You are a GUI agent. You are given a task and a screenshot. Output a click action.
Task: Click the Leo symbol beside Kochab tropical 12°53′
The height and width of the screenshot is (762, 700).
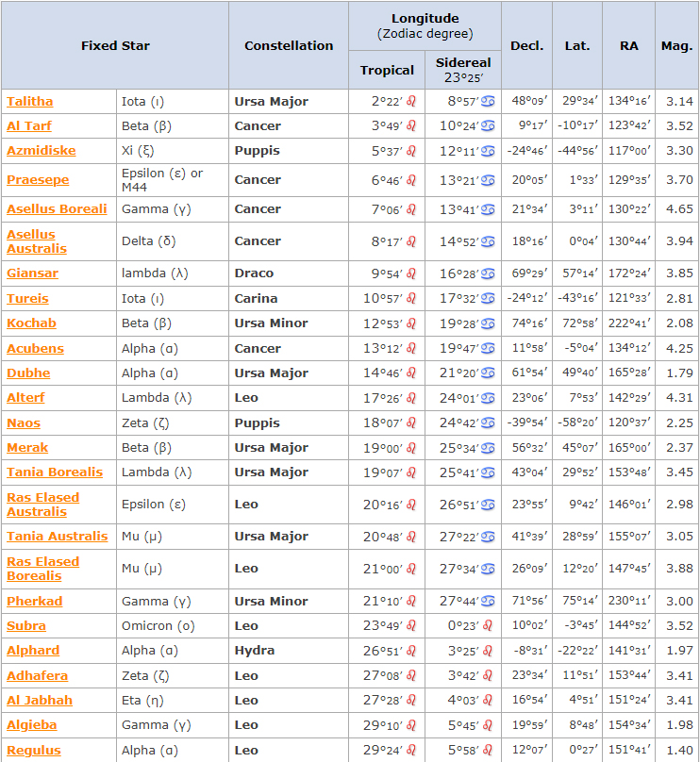(x=411, y=323)
